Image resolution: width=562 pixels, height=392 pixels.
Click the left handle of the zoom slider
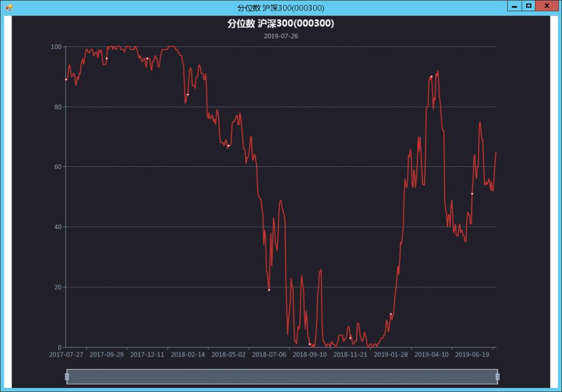[x=67, y=376]
